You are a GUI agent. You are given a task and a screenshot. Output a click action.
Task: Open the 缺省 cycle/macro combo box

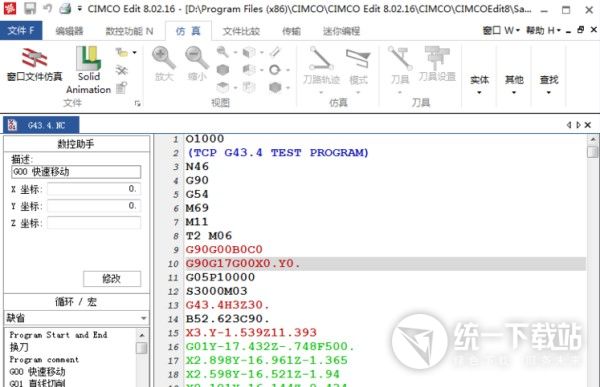[77, 318]
